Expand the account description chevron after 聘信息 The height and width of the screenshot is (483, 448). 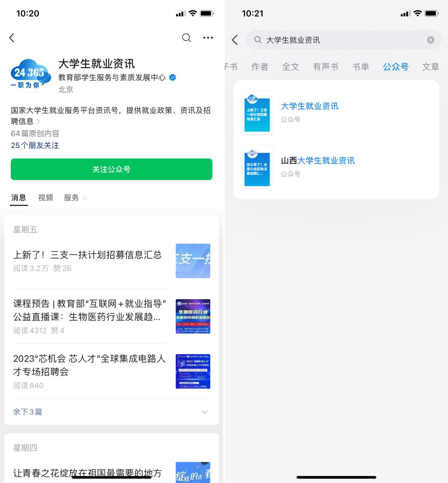pyautogui.click(x=38, y=121)
